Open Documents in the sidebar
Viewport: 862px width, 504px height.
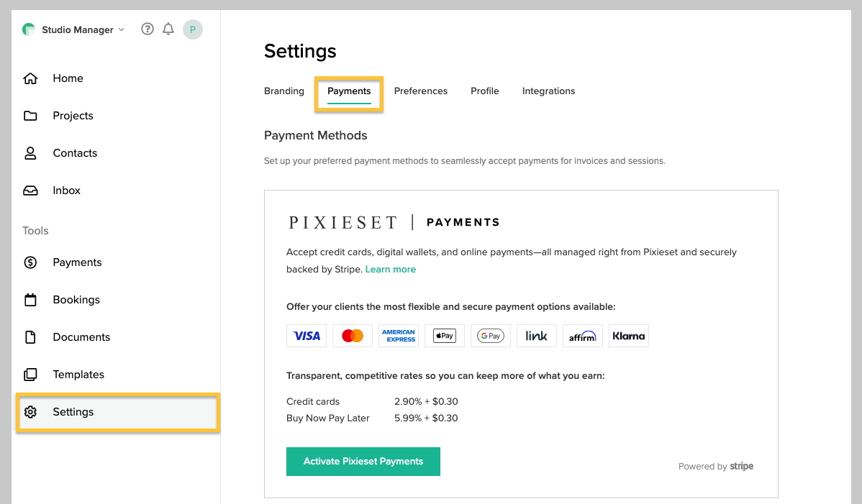[81, 337]
